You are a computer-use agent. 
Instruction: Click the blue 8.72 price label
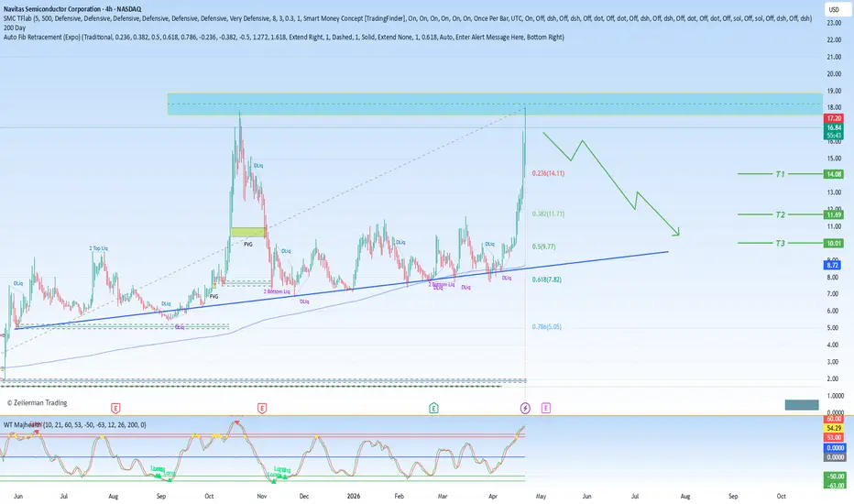pos(833,266)
